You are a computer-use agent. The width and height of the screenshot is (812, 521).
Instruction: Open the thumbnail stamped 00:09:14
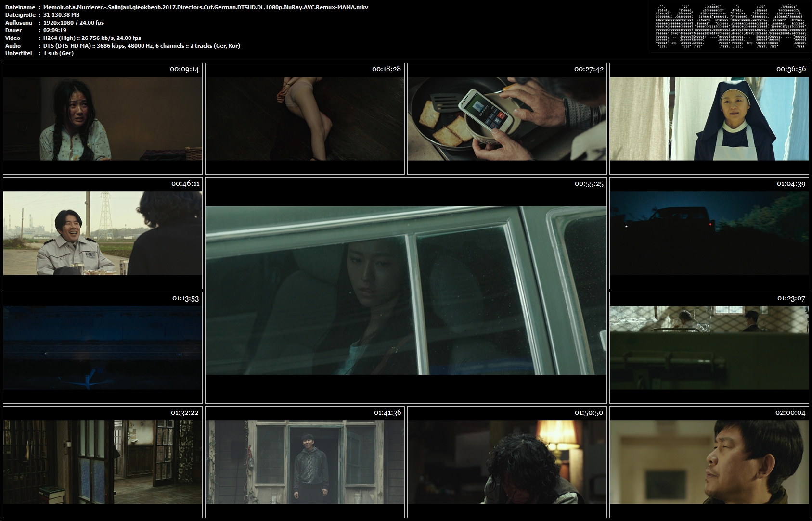point(103,118)
